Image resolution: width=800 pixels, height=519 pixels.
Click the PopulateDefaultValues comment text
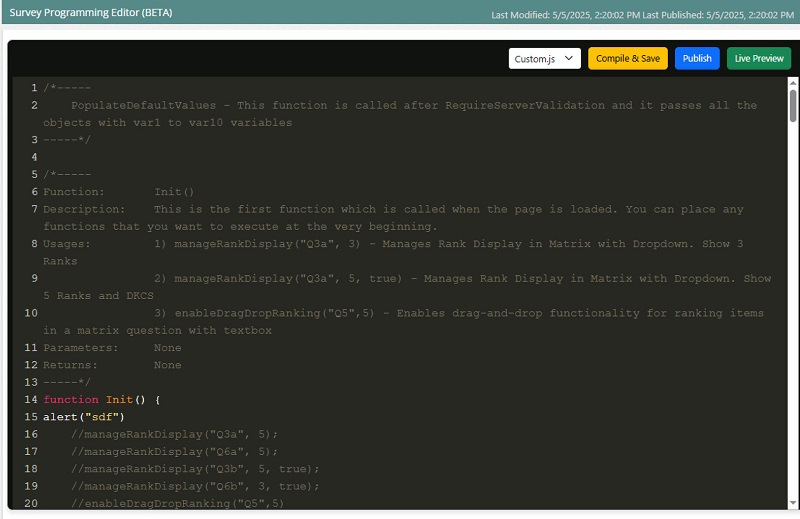coord(400,114)
